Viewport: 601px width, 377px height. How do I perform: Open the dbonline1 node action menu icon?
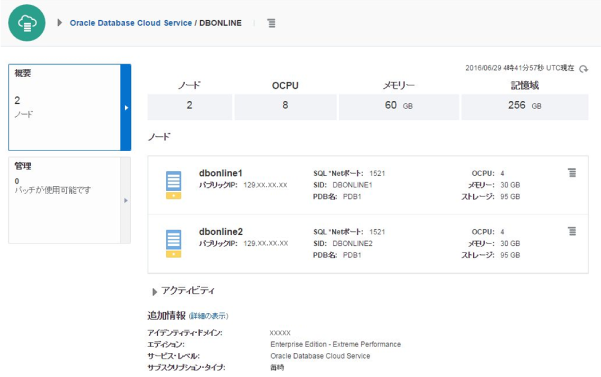tap(572, 173)
